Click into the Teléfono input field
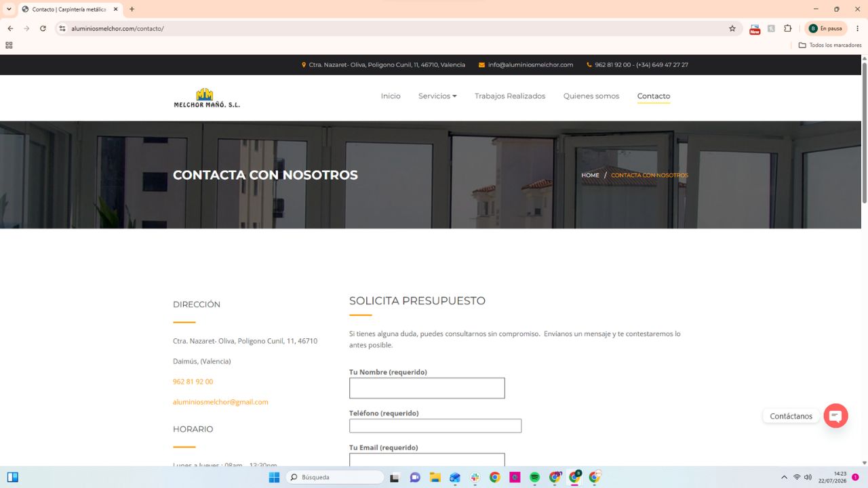The width and height of the screenshot is (868, 488). pos(435,426)
